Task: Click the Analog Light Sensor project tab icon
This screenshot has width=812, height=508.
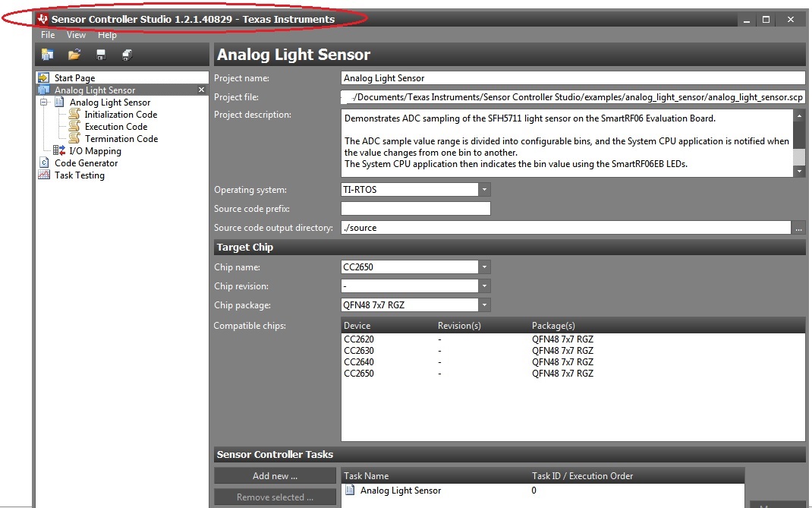Action: (x=44, y=90)
